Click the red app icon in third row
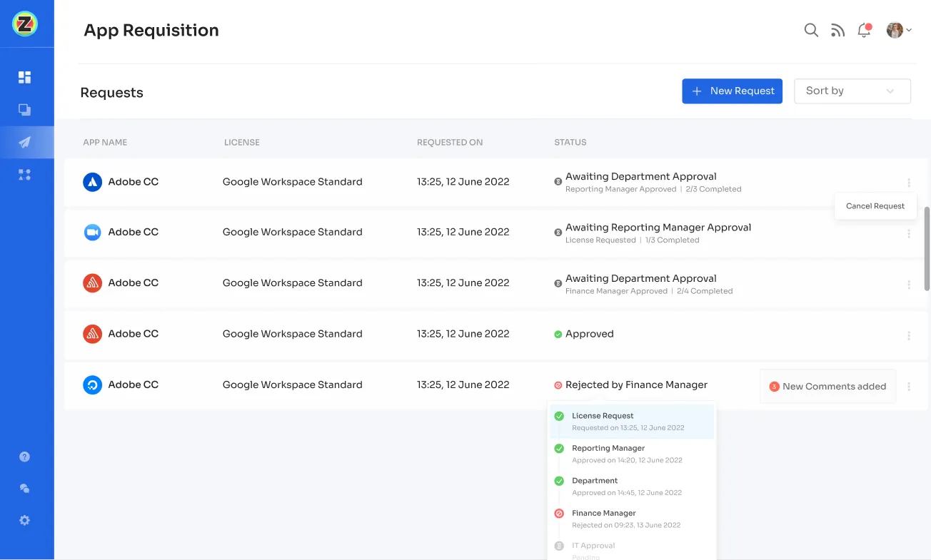 (93, 282)
